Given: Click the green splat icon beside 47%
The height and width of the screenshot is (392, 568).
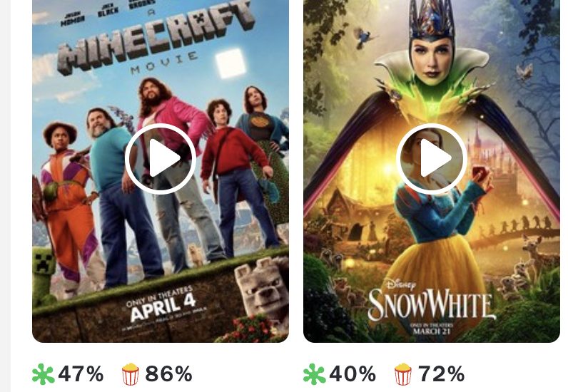Looking at the screenshot, I should pyautogui.click(x=43, y=374).
